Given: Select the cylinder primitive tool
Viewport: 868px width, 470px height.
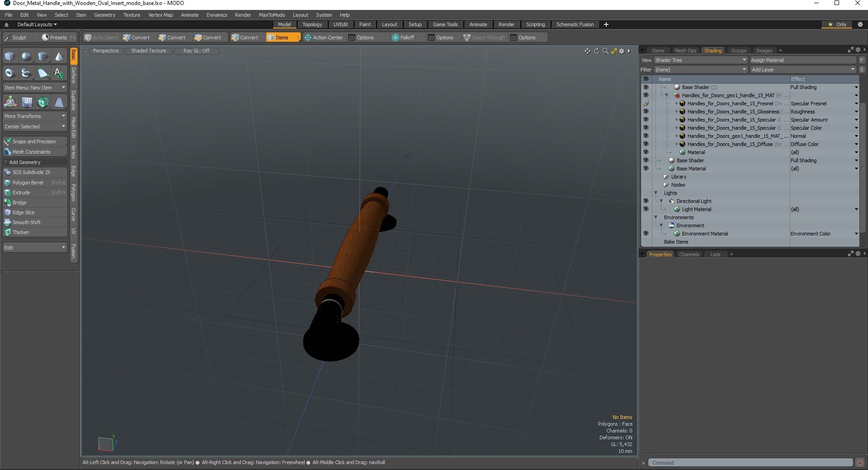Looking at the screenshot, I should coord(42,56).
